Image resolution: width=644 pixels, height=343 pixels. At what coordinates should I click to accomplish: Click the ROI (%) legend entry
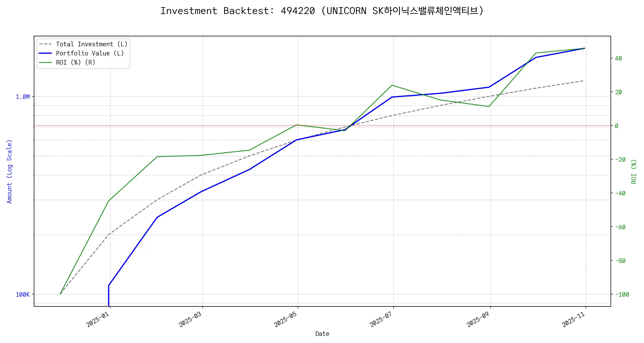(x=76, y=63)
